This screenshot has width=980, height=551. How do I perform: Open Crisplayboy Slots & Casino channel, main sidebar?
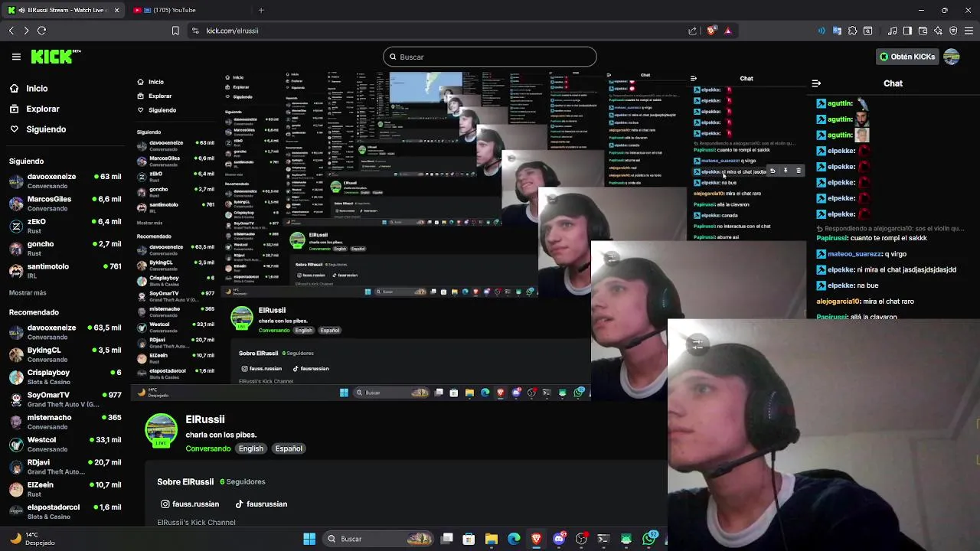(x=65, y=377)
